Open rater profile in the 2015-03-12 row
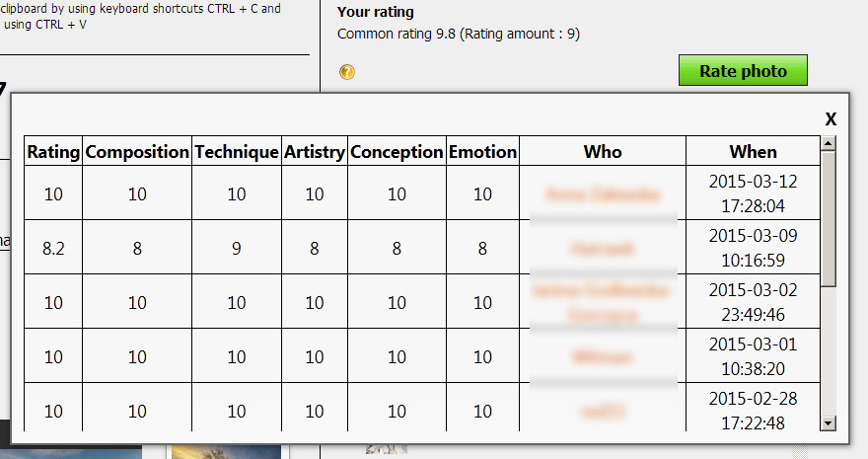Image resolution: width=868 pixels, height=459 pixels. [x=602, y=194]
